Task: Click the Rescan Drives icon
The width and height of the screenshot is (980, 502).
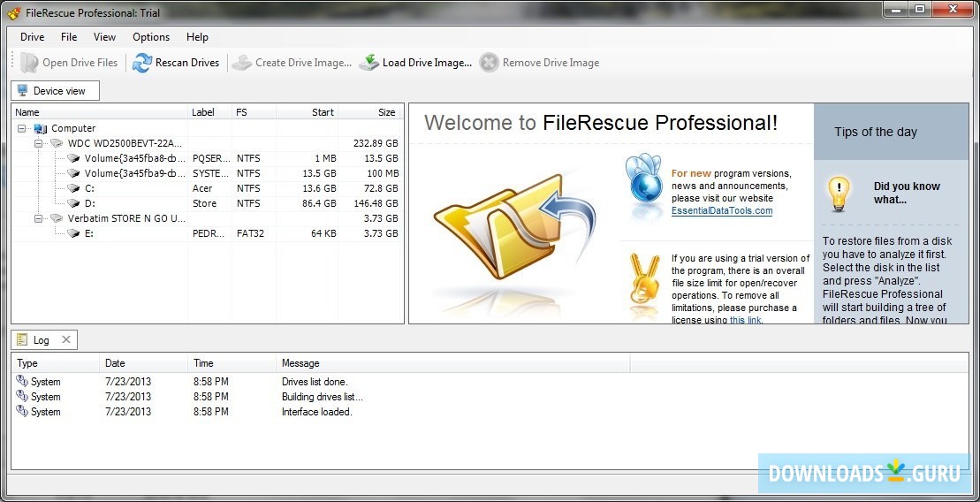Action: [142, 63]
